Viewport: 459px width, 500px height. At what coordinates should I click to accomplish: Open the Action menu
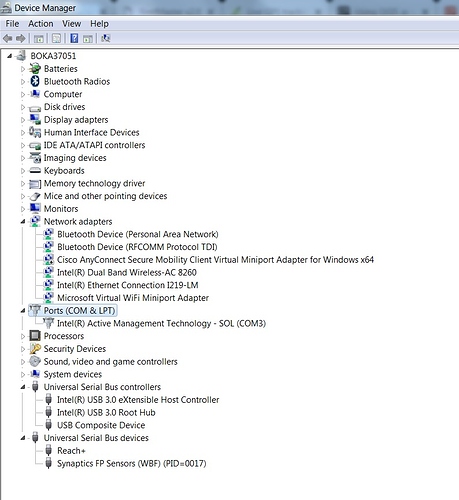(x=41, y=24)
